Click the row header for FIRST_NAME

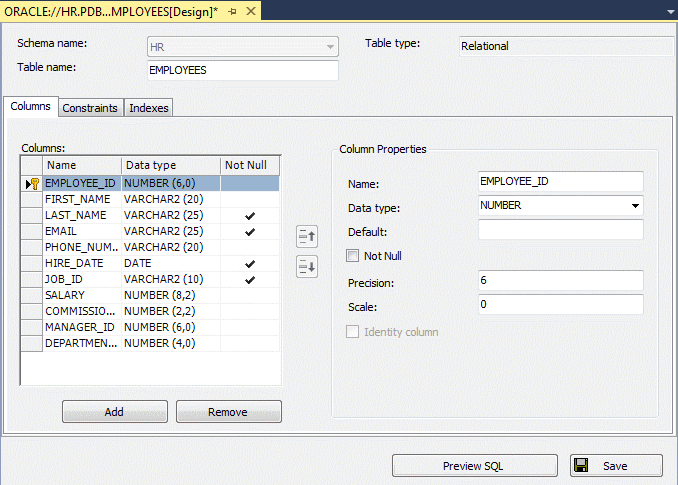32,200
